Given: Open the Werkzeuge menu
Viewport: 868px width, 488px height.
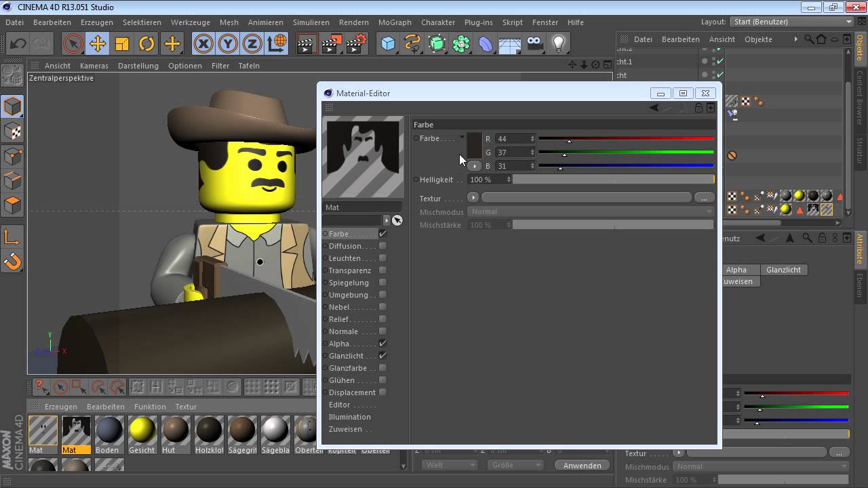Looking at the screenshot, I should tap(190, 22).
